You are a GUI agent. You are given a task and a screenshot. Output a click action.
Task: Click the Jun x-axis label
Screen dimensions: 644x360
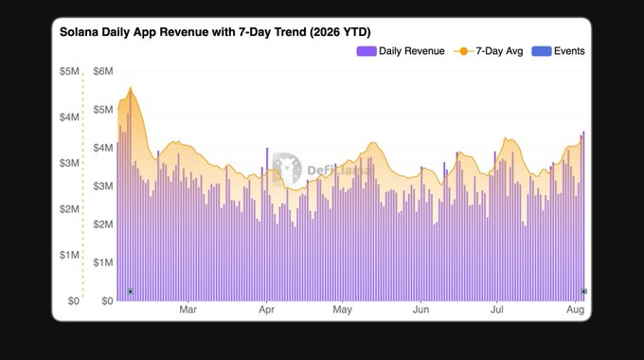pyautogui.click(x=420, y=310)
